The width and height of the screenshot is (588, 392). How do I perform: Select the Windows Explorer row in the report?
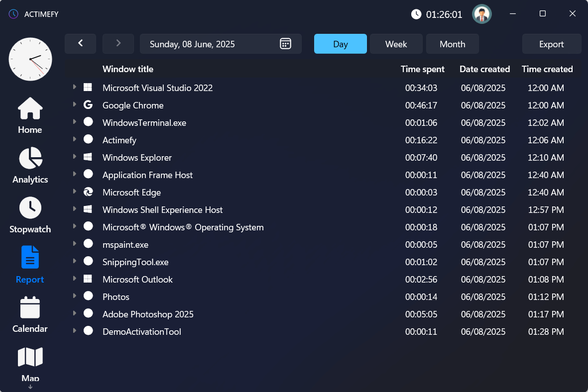click(x=137, y=157)
